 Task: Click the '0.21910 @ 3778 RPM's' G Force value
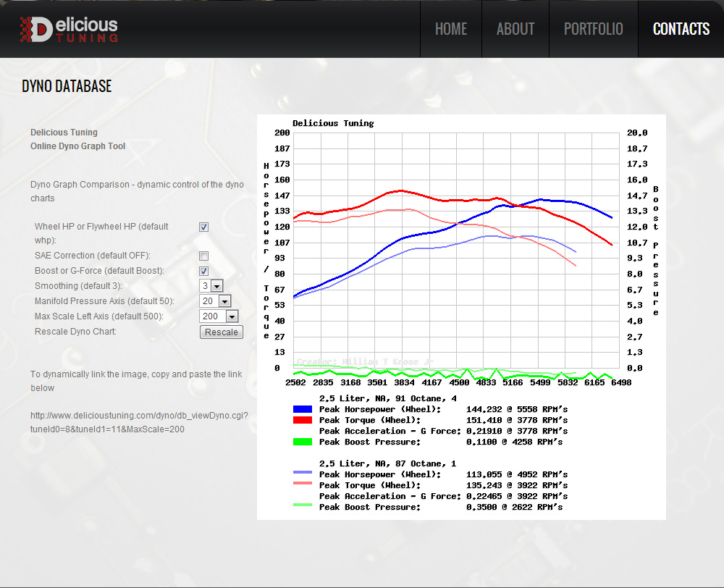click(517, 431)
